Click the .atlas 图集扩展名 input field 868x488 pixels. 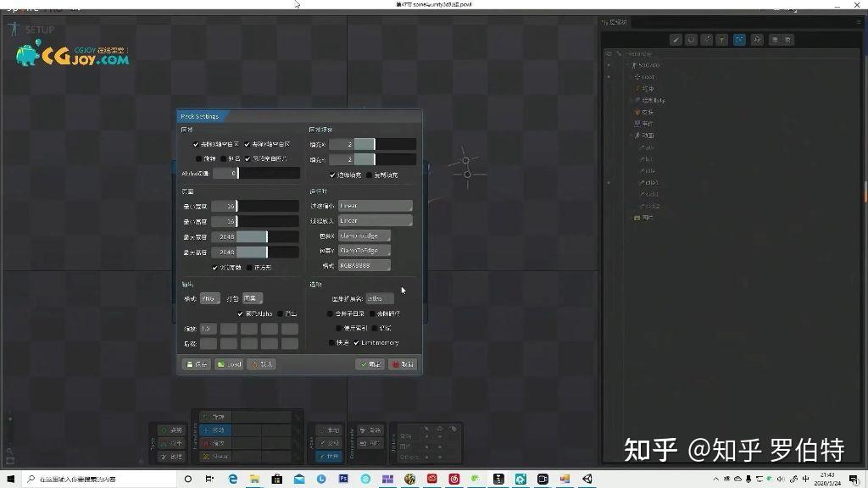381,297
